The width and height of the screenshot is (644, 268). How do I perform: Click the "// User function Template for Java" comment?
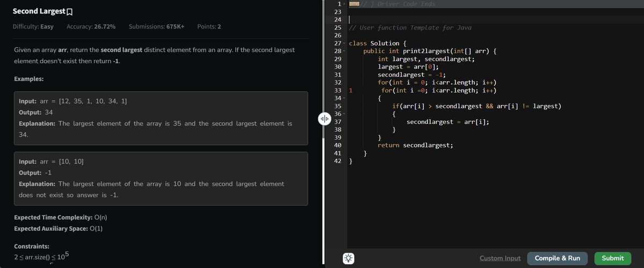coord(409,27)
